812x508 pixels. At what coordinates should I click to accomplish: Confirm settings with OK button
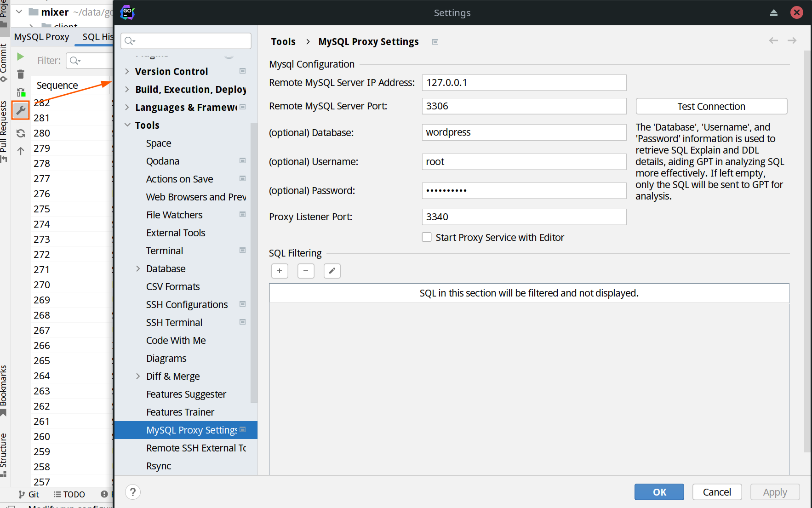[x=659, y=492]
